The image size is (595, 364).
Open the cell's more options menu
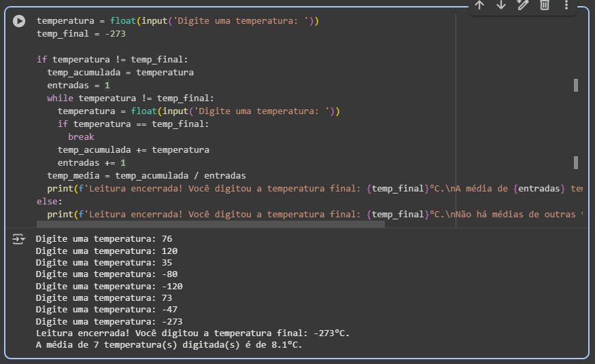566,5
